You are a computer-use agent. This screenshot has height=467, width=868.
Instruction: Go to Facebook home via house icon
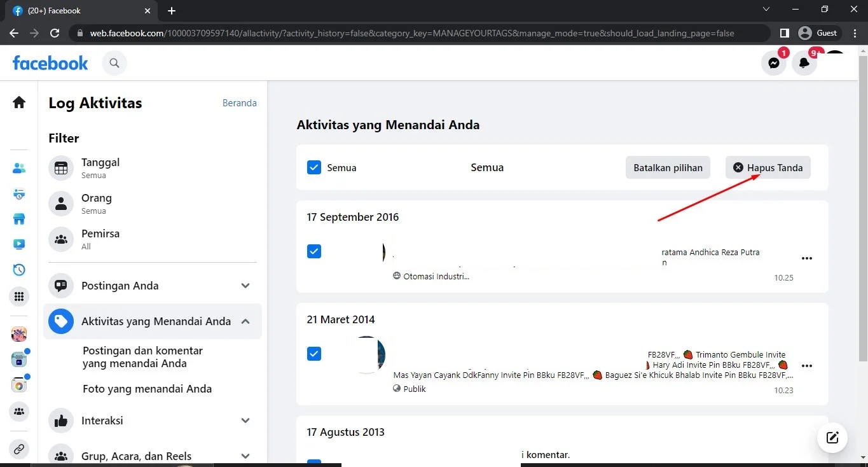[x=19, y=102]
